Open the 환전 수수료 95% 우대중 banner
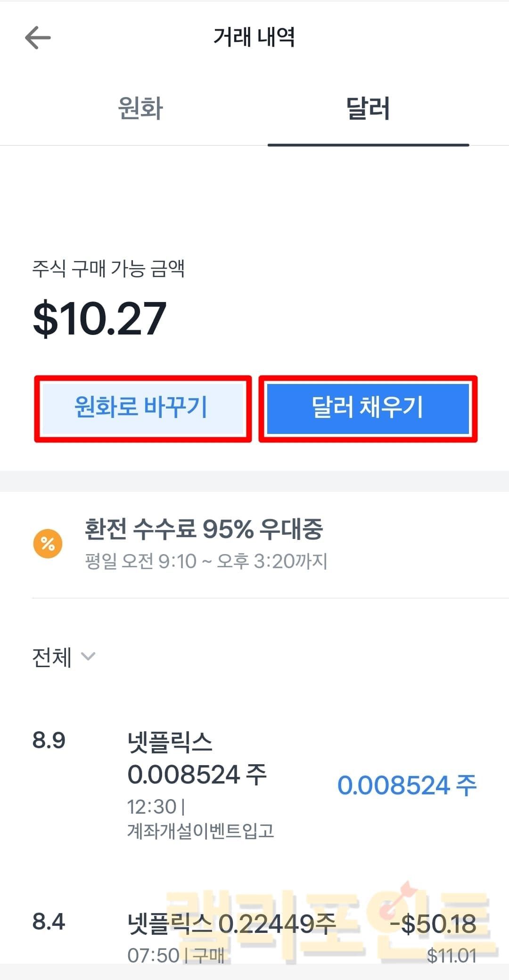This screenshot has width=509, height=980. [204, 529]
